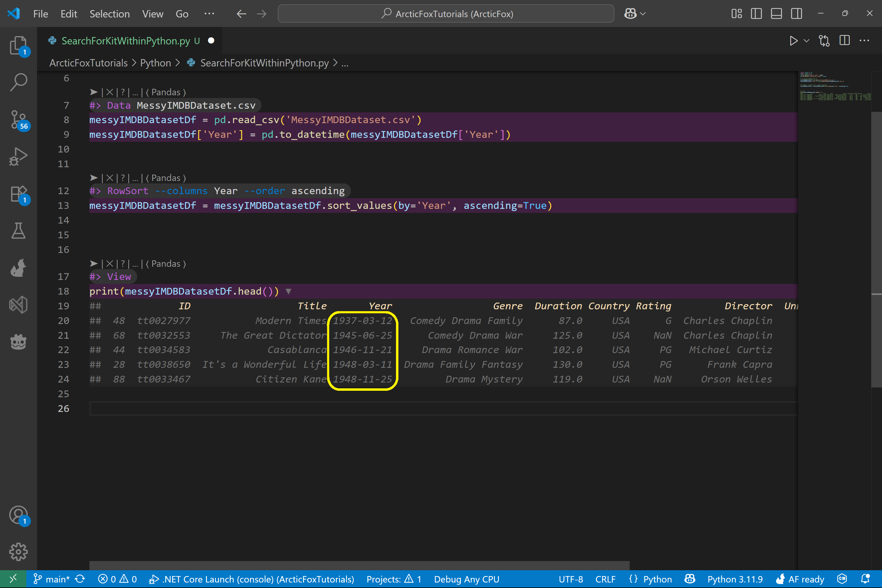Click ArcticFoxTutorials breadcrumb
This screenshot has width=882, height=588.
tap(89, 63)
